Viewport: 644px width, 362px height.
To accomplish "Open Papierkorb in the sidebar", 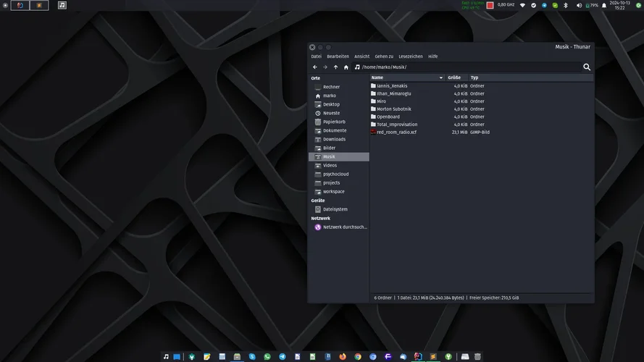I will coord(334,122).
